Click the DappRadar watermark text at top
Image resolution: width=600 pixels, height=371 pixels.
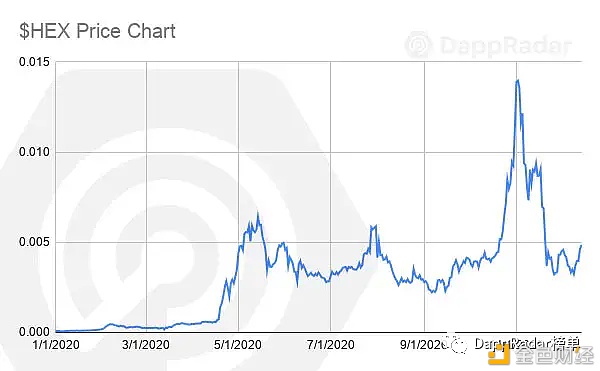point(505,46)
